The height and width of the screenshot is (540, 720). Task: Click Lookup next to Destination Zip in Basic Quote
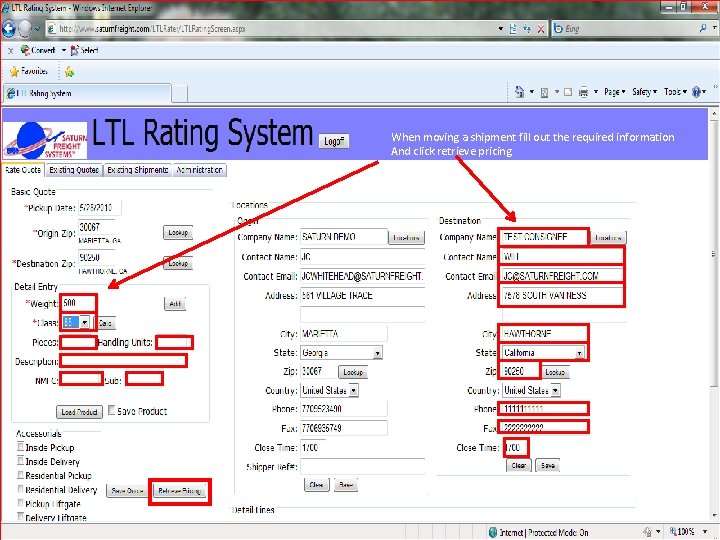pyautogui.click(x=178, y=263)
